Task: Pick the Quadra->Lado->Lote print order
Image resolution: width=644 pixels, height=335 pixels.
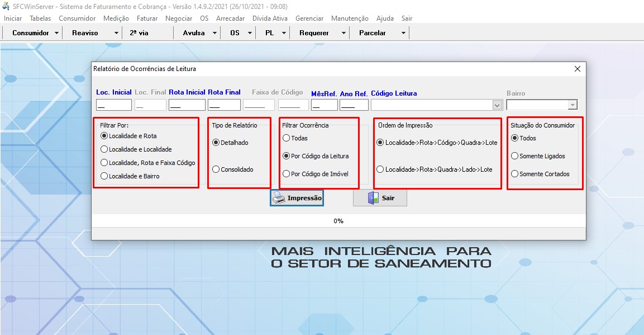Action: 380,169
